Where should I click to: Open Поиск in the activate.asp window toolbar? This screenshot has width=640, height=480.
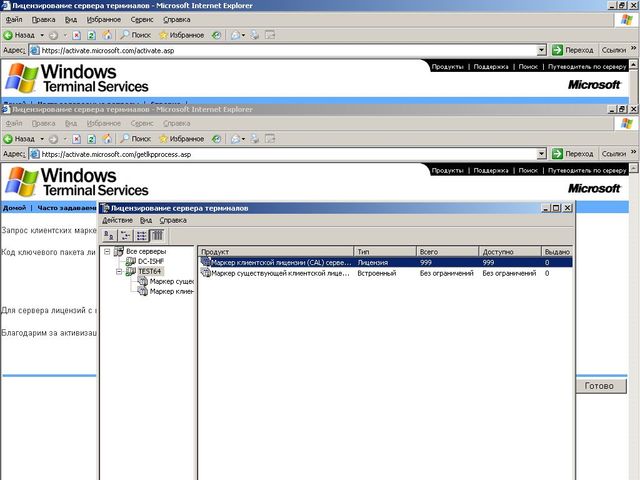coord(136,35)
